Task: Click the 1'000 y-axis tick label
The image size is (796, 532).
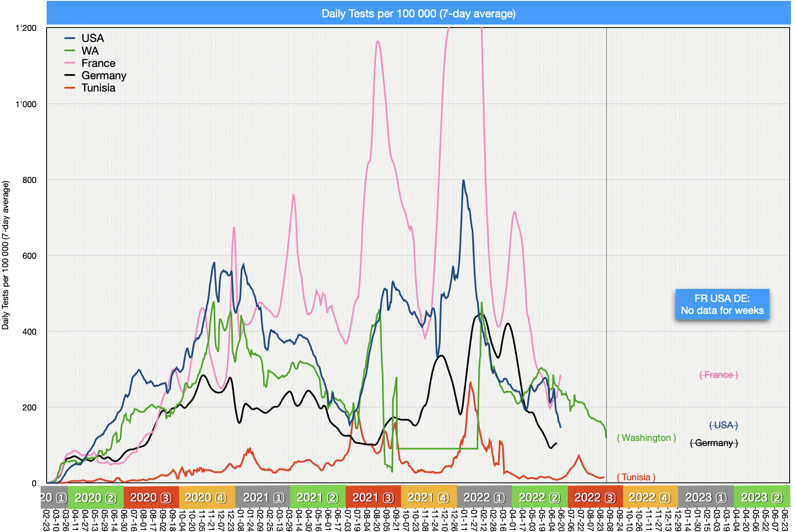Action: tap(26, 104)
